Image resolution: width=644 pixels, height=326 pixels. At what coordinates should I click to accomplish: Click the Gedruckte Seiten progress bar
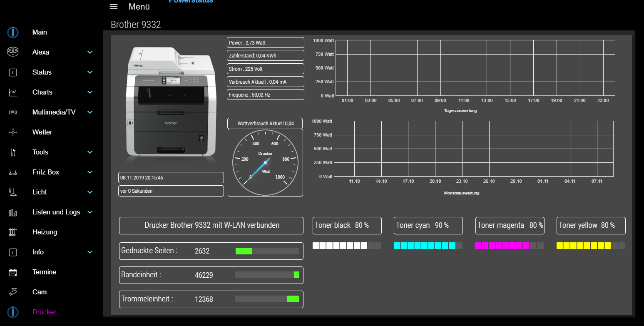point(267,251)
